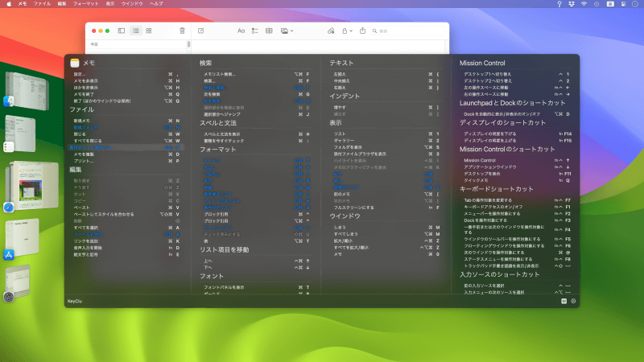Click the KeyClu settings gear icon

point(573,301)
